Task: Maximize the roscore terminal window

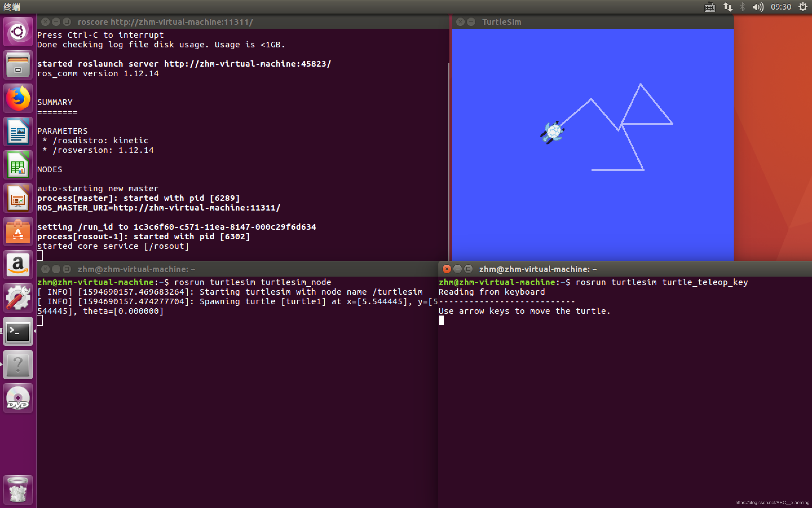Action: tap(67, 22)
